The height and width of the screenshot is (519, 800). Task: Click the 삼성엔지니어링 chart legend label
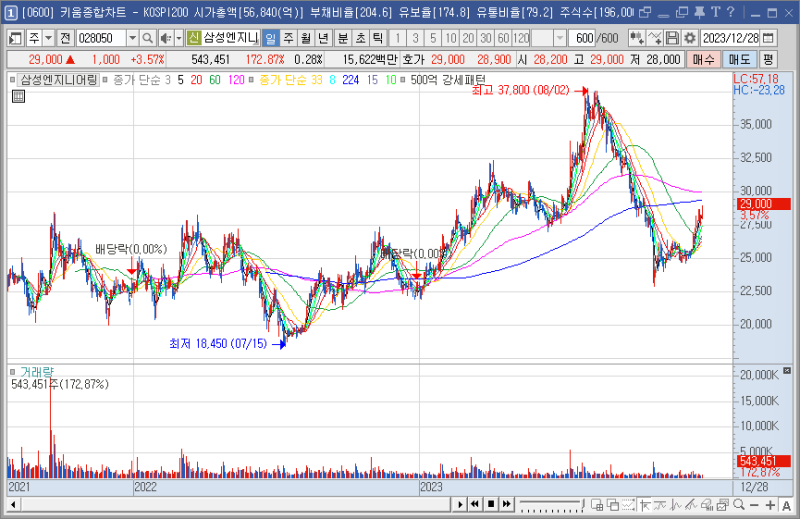[x=59, y=80]
